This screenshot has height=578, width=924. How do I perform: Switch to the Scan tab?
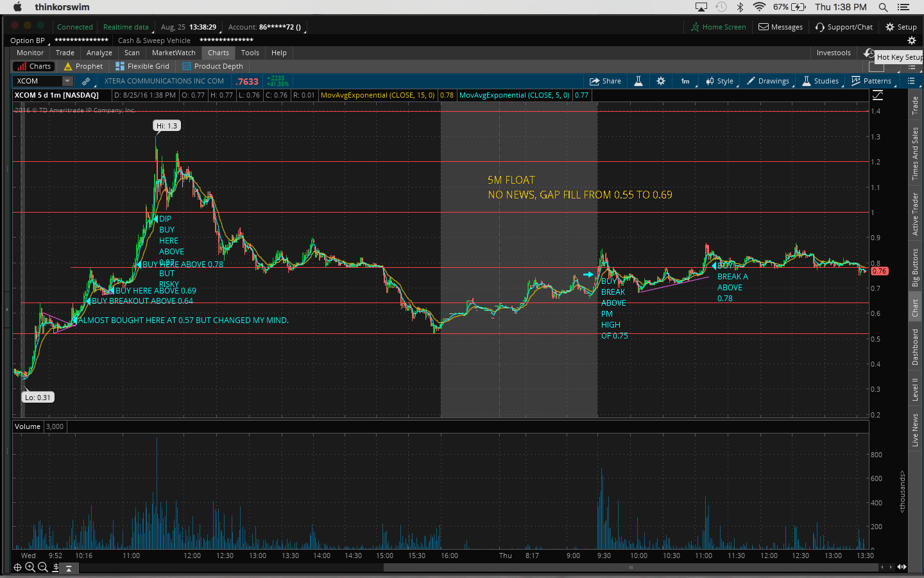tap(132, 53)
